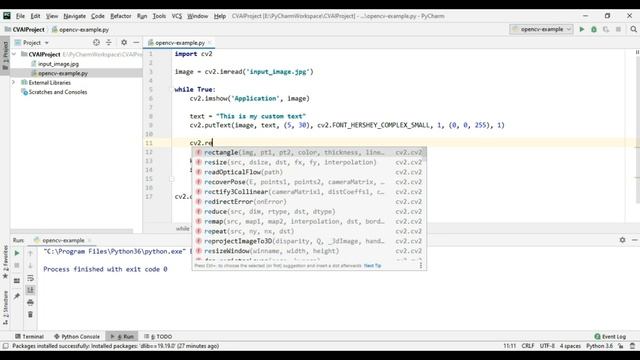
Task: Open the VCS menu
Action: click(x=177, y=16)
